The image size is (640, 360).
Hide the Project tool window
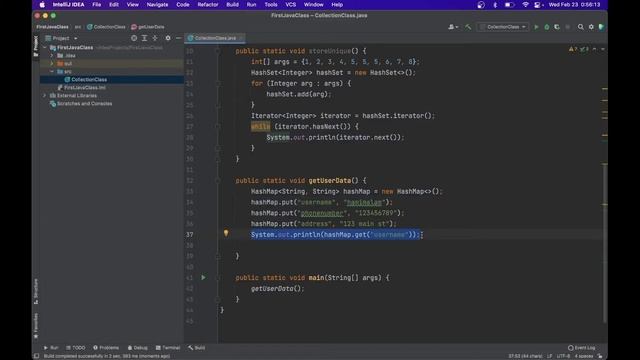pyautogui.click(x=178, y=38)
